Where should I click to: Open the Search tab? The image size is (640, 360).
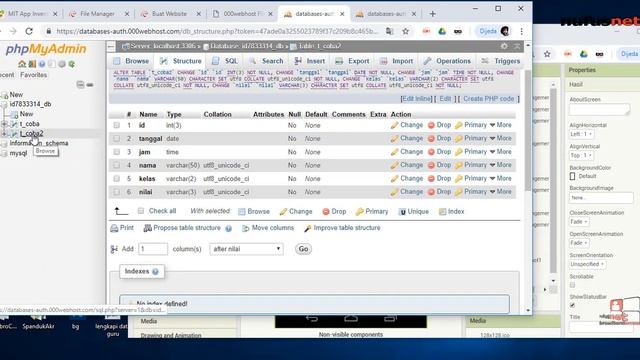pyautogui.click(x=267, y=61)
